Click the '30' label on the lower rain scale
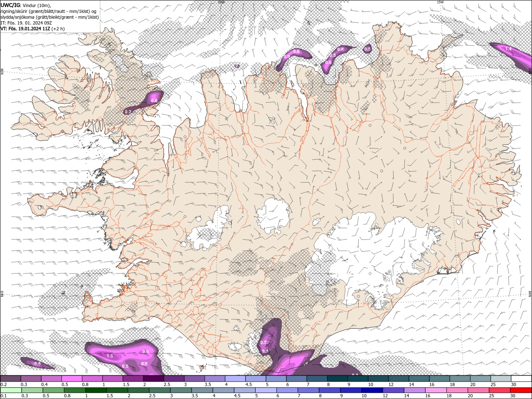The image size is (532, 399). pyautogui.click(x=514, y=396)
